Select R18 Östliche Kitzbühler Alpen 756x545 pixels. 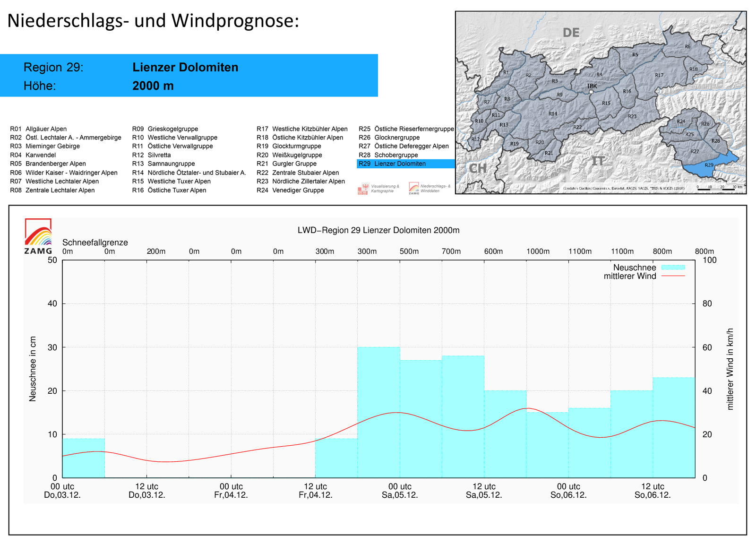(300, 138)
